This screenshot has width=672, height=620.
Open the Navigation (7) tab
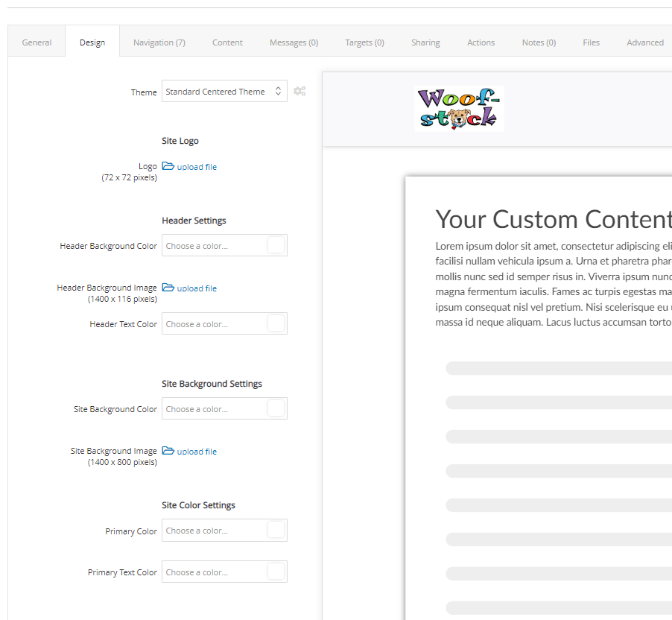coord(159,42)
